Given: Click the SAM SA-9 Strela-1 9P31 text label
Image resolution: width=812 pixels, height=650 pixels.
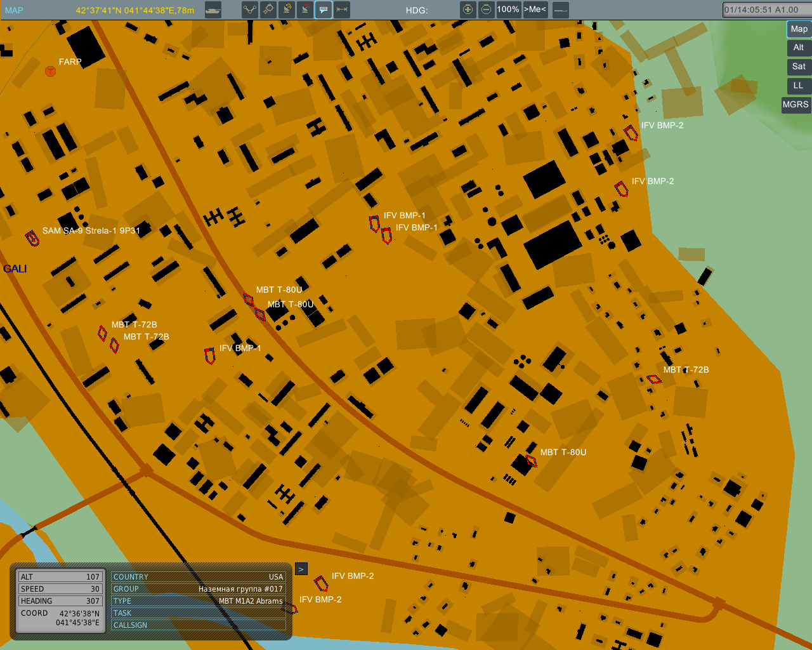Looking at the screenshot, I should point(91,230).
